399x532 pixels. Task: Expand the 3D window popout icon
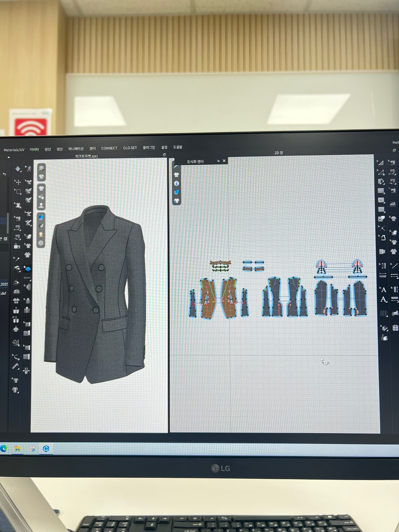point(164,155)
